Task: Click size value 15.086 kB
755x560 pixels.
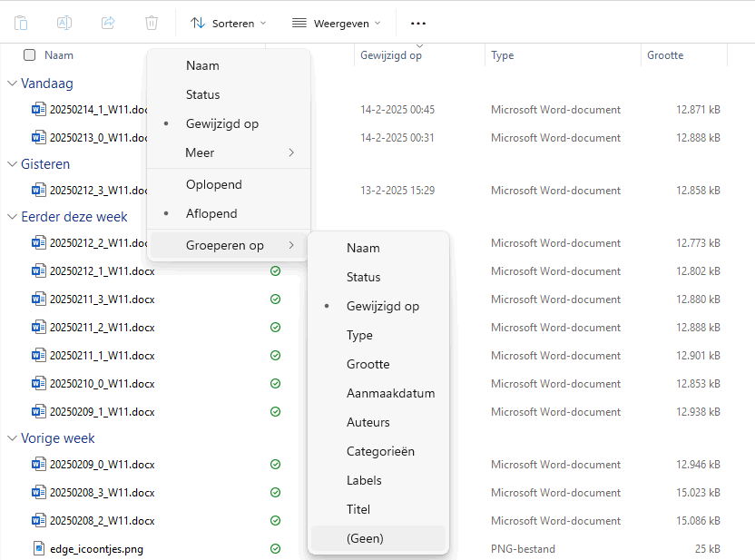Action: coord(698,521)
